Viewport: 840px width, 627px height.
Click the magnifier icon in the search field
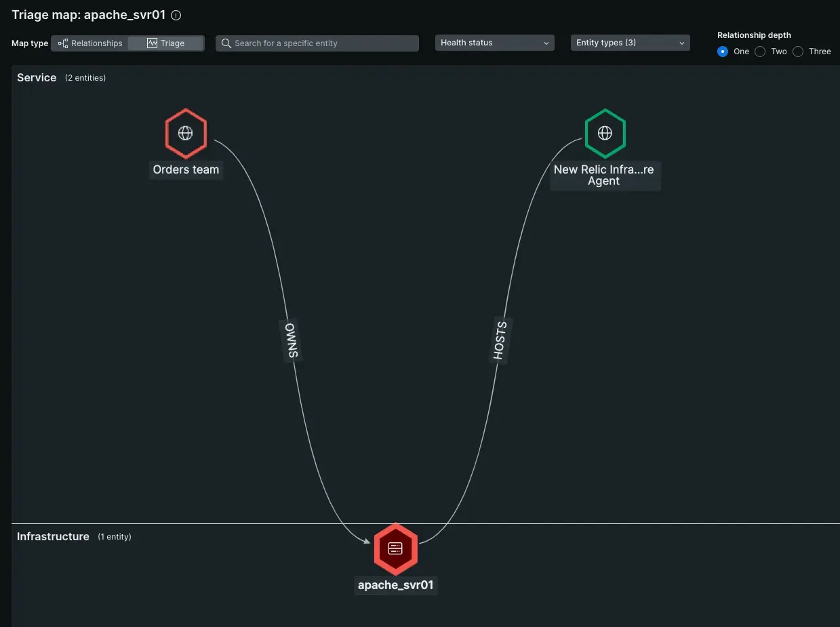[x=226, y=43]
